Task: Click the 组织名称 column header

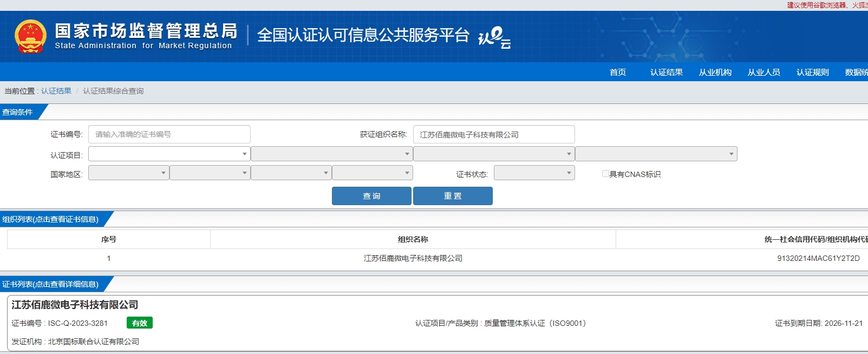Action: pos(413,239)
